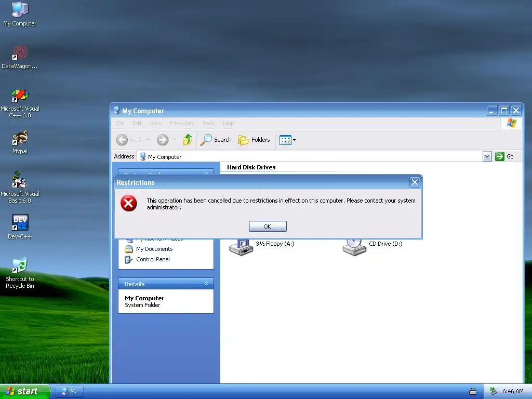The height and width of the screenshot is (399, 532).
Task: Collapse the Details panel
Action: 206,284
